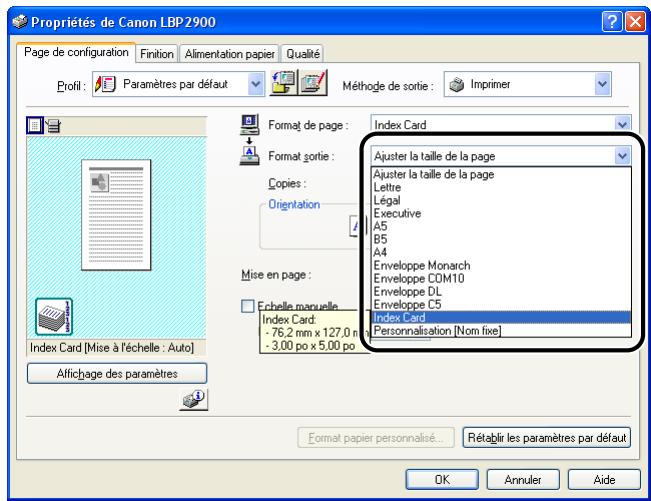Select Enveloppe C5 in the list
The height and width of the screenshot is (501, 651).
click(502, 304)
